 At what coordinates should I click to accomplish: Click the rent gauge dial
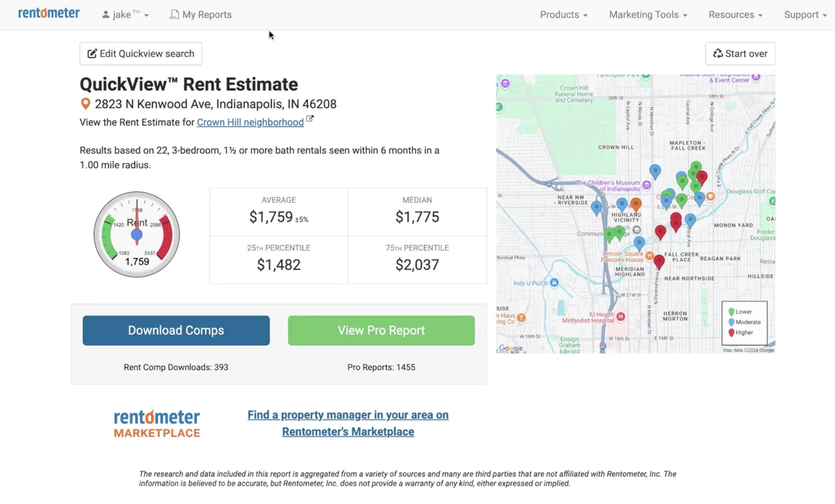pos(136,234)
